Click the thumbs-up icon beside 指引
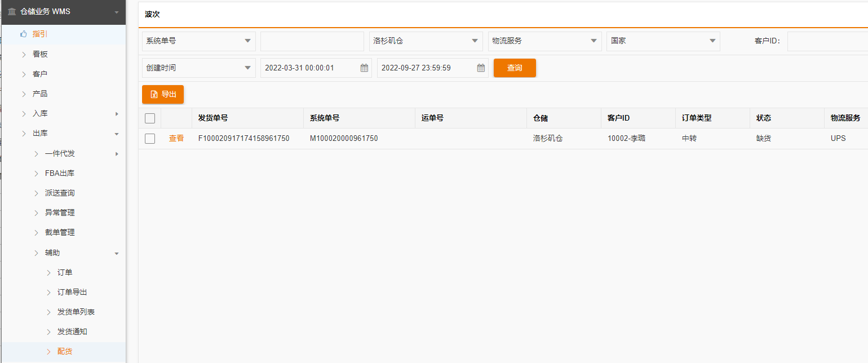The height and width of the screenshot is (363, 868). point(24,34)
